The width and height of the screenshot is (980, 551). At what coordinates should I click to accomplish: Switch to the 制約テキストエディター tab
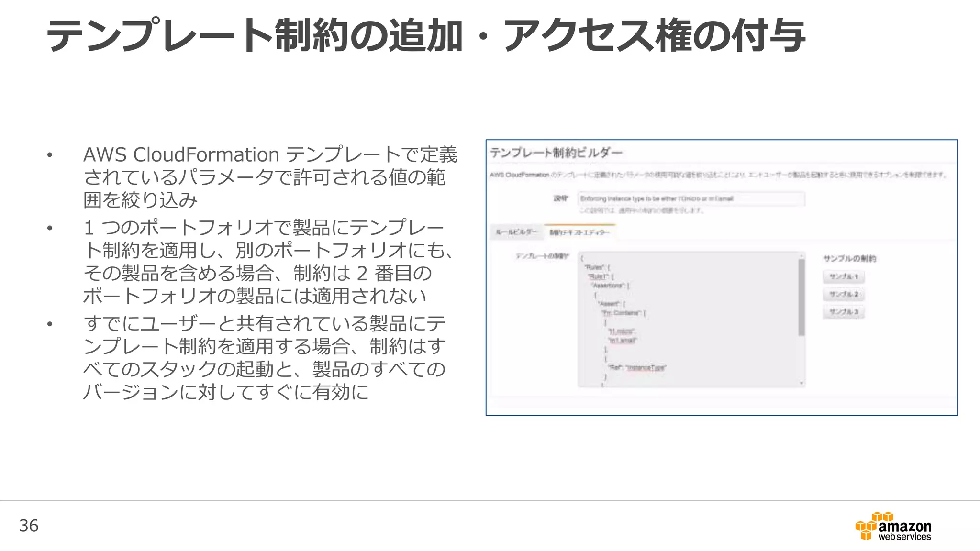point(579,232)
